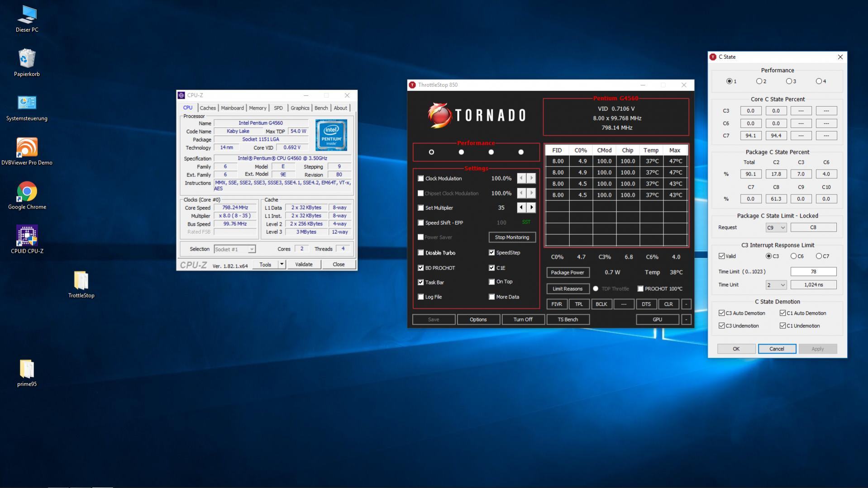Switch to the Graphics tab in CPU-Z
Screen dimensions: 868x488
(300, 108)
